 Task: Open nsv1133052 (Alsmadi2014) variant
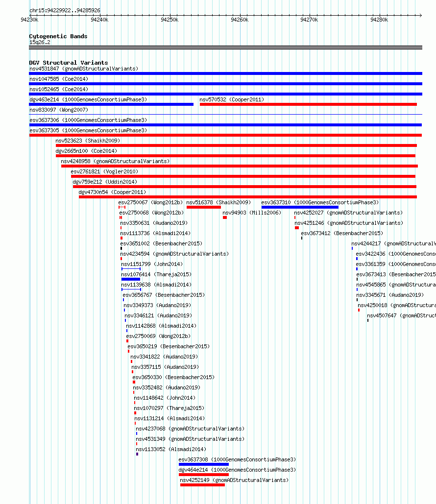171,449
